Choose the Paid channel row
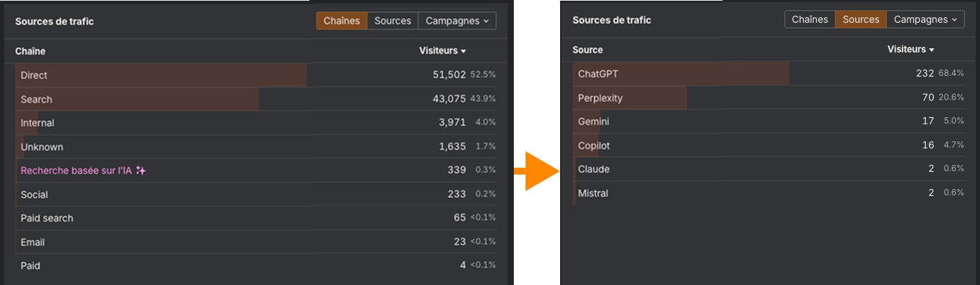Screen dimensions: 980x285 [x=256, y=266]
